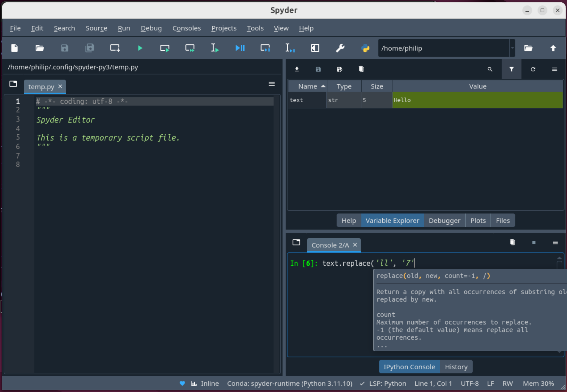Click Save data as icon

point(339,69)
